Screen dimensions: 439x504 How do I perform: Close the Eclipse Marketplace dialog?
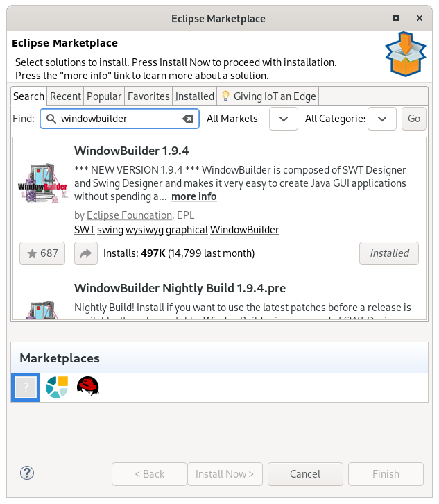420,18
